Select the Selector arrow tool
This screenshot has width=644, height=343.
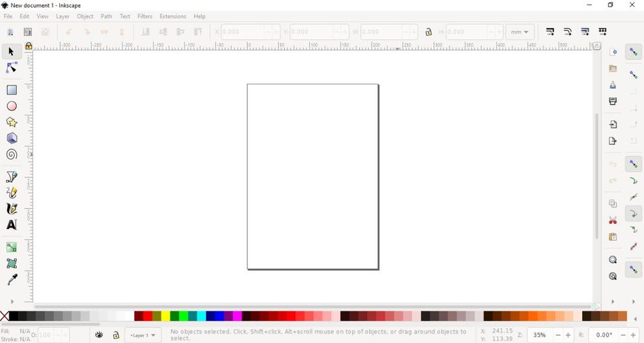[x=11, y=52]
